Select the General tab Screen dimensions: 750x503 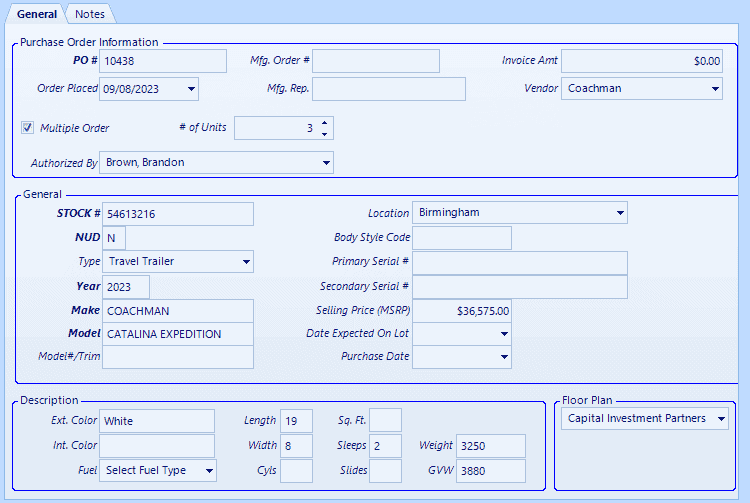[36, 14]
